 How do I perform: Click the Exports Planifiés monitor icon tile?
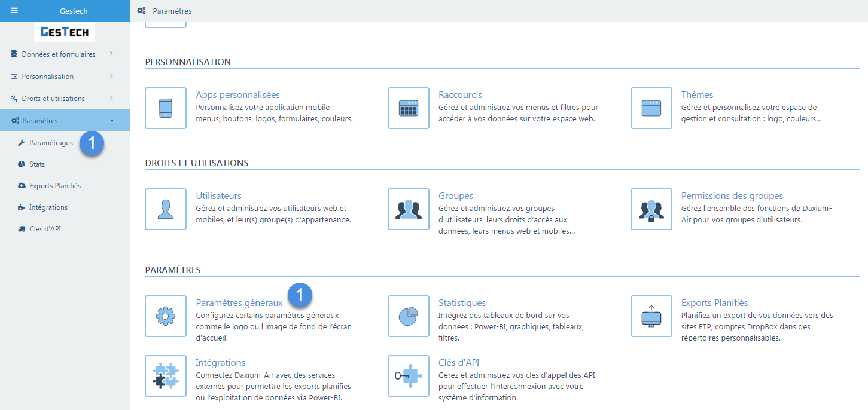click(651, 316)
